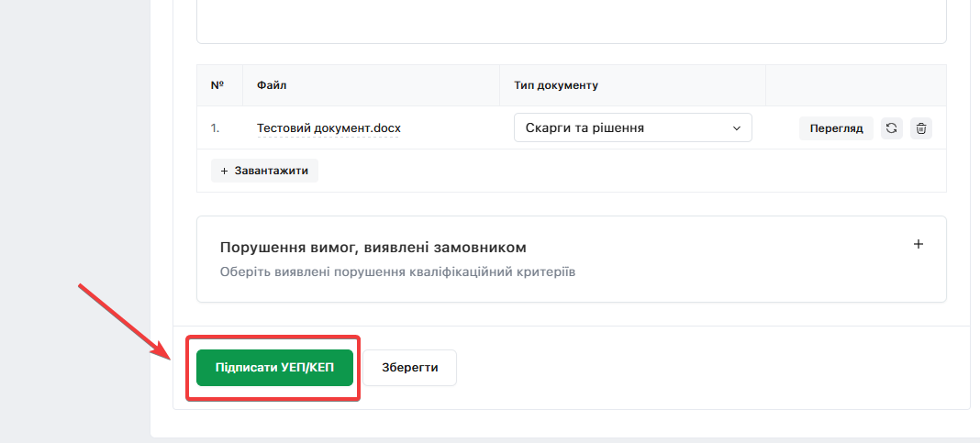Click into the text area at top
Image resolution: width=980 pixels, height=443 pixels.
[x=572, y=21]
